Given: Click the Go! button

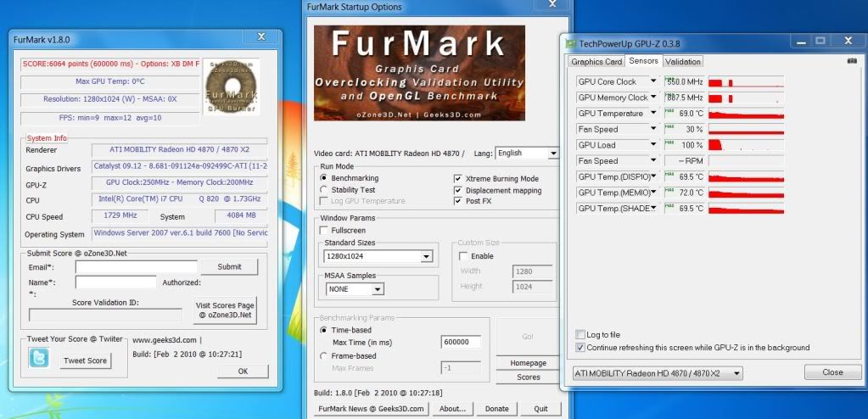Looking at the screenshot, I should (528, 337).
